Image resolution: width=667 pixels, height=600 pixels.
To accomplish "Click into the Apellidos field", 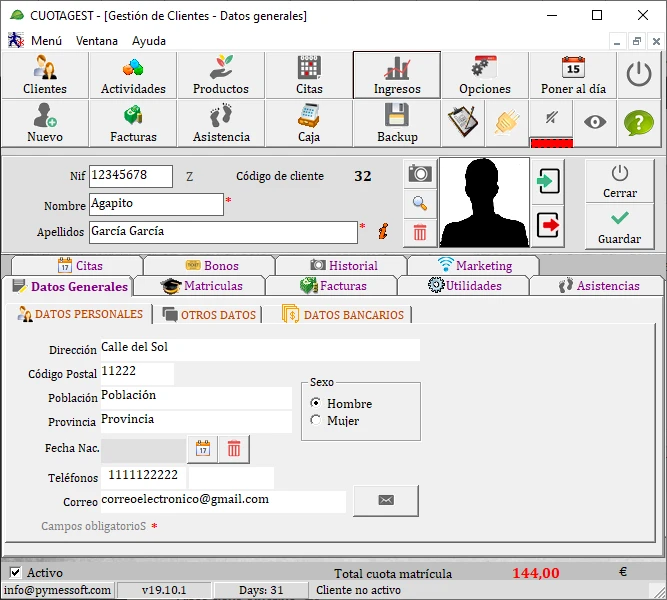I will 223,232.
